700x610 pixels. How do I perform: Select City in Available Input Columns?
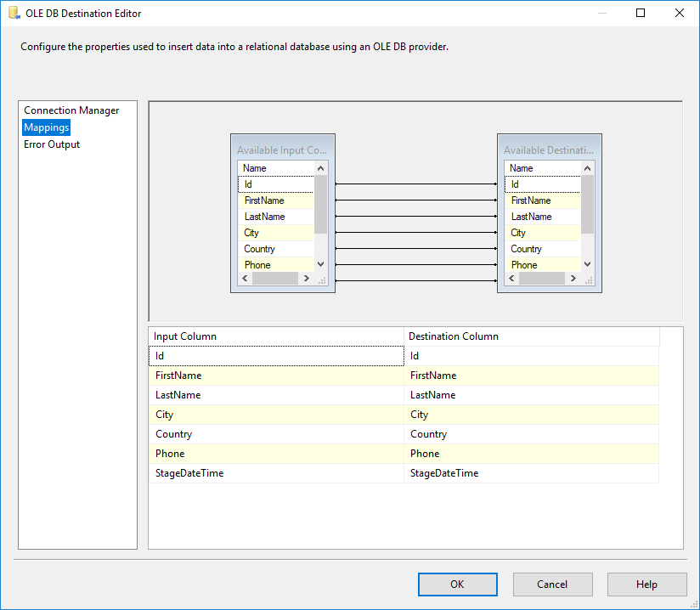point(276,233)
